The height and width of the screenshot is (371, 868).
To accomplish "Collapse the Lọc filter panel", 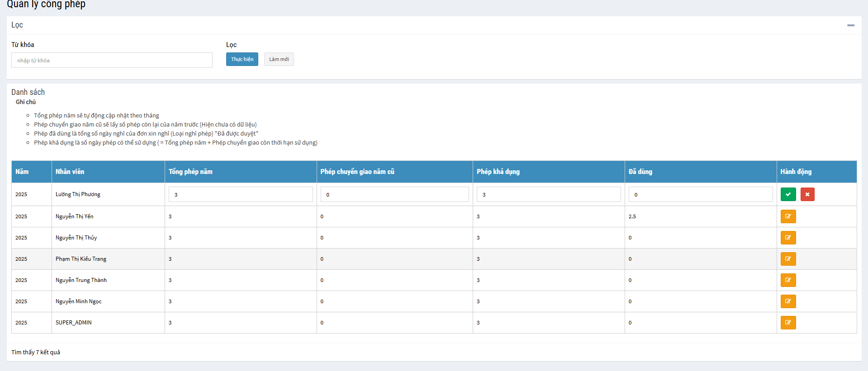I will tap(850, 25).
